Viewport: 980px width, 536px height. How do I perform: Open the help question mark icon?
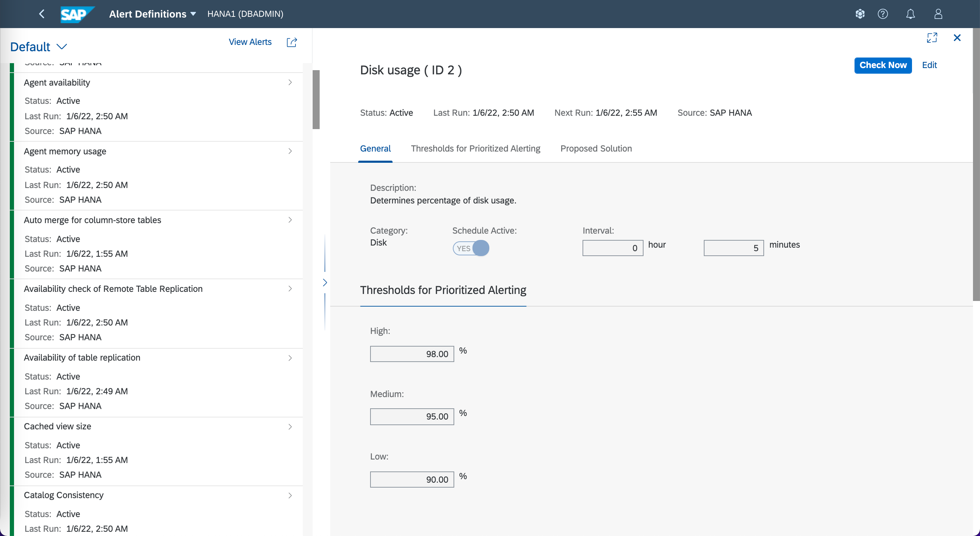click(883, 14)
